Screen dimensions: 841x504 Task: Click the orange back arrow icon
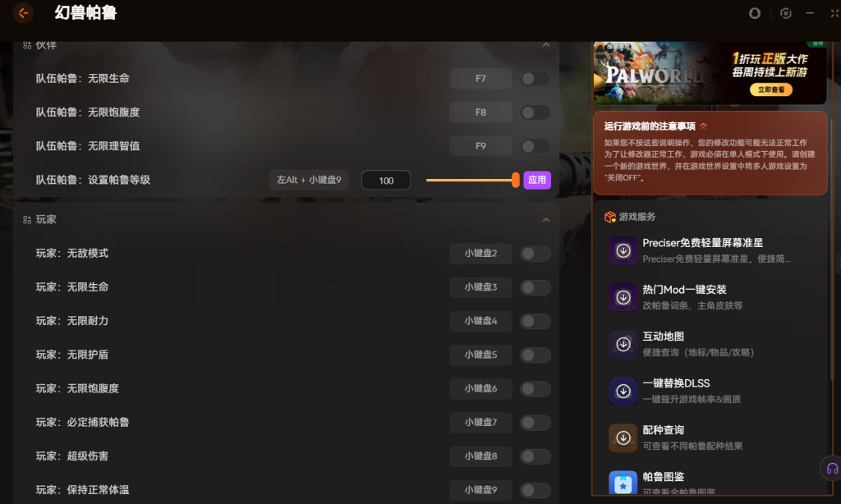click(x=23, y=13)
